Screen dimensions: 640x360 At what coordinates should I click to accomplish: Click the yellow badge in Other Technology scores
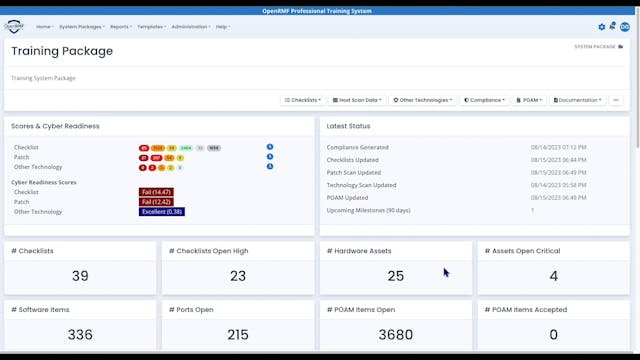pos(171,168)
